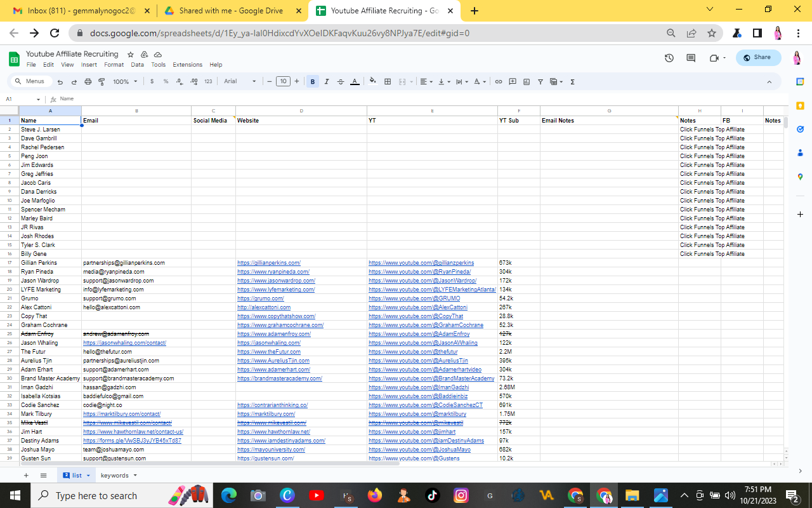
Task: Open the Data menu
Action: coord(137,65)
